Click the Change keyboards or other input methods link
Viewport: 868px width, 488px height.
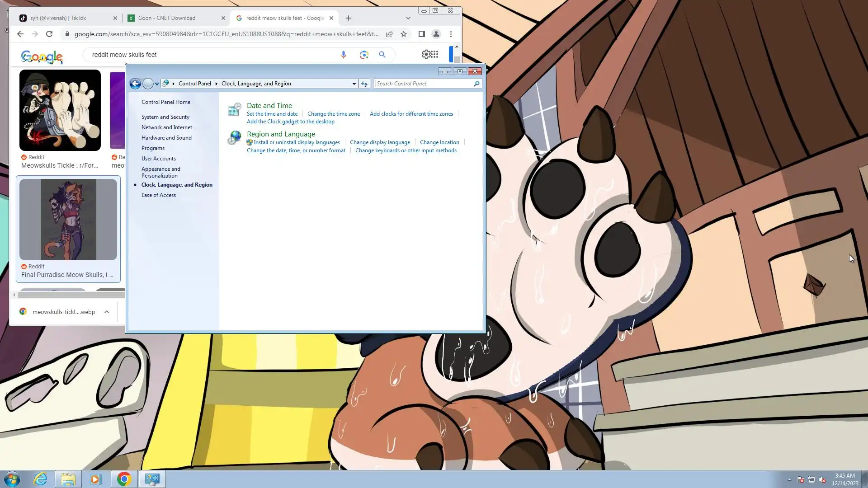pyautogui.click(x=406, y=150)
